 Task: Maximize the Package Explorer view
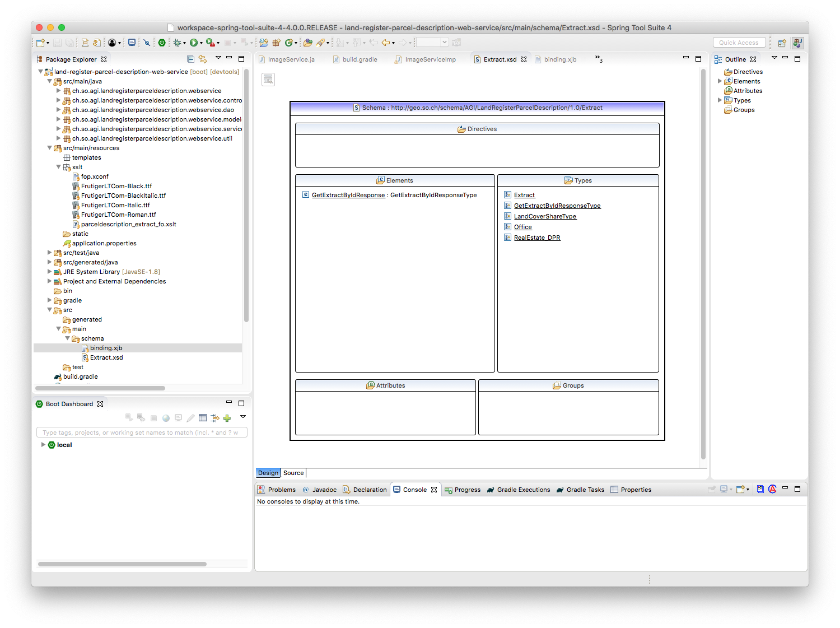point(241,58)
